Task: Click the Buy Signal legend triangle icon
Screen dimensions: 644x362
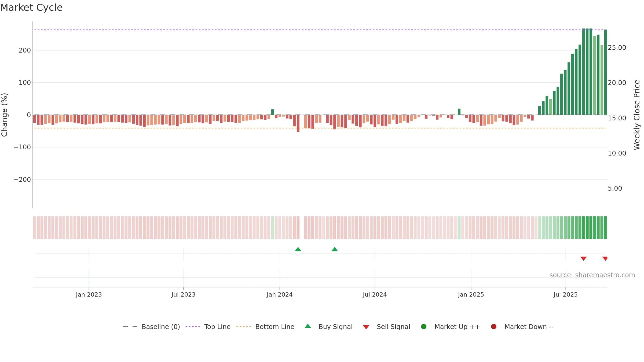Action: pyautogui.click(x=308, y=326)
